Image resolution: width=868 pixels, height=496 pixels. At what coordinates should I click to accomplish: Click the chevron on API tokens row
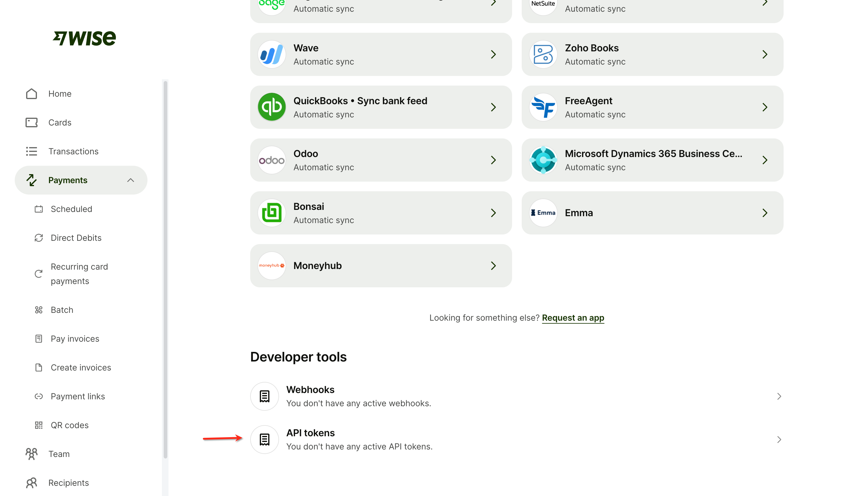tap(779, 440)
